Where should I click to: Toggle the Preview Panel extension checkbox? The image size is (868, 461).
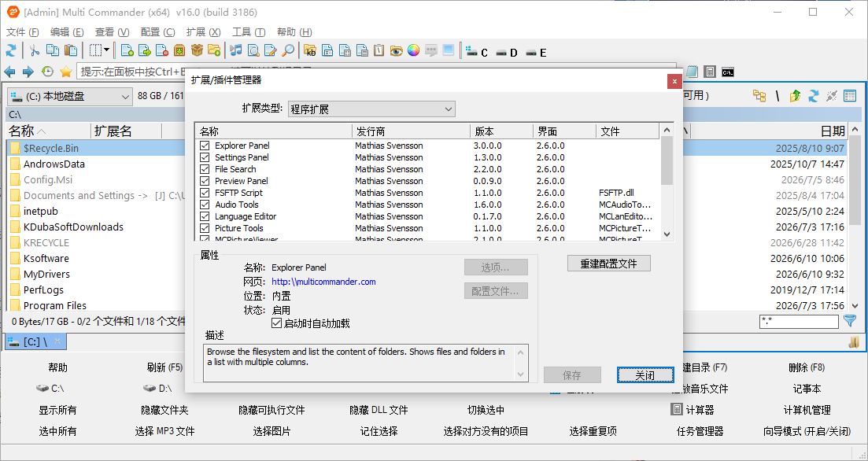205,181
